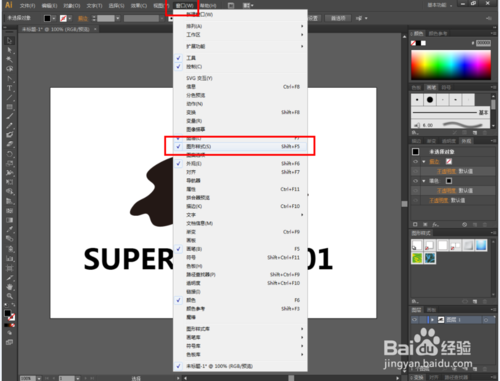Screen dimensions: 500x381
Task: Select the Direct Selection white arrow tool
Action: click(x=9, y=50)
